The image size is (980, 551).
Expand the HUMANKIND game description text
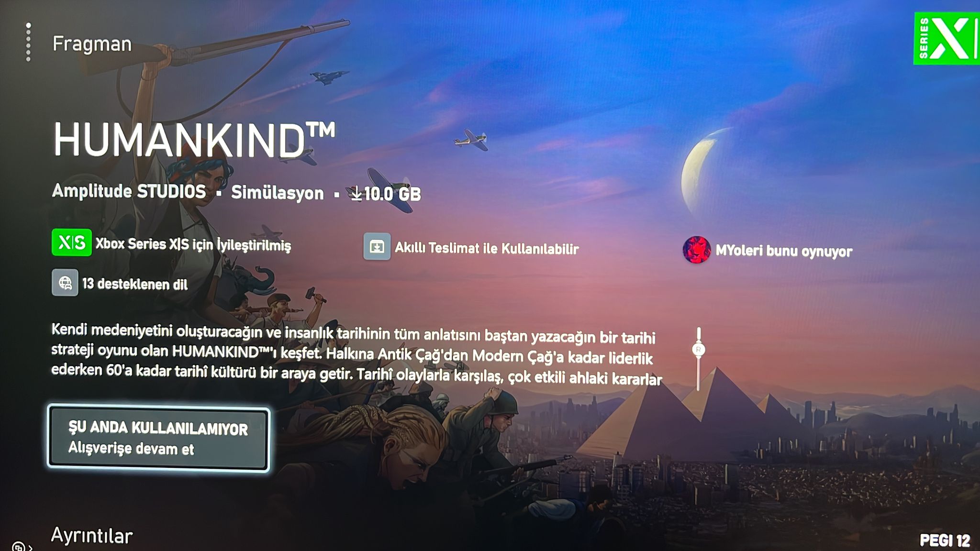(356, 354)
